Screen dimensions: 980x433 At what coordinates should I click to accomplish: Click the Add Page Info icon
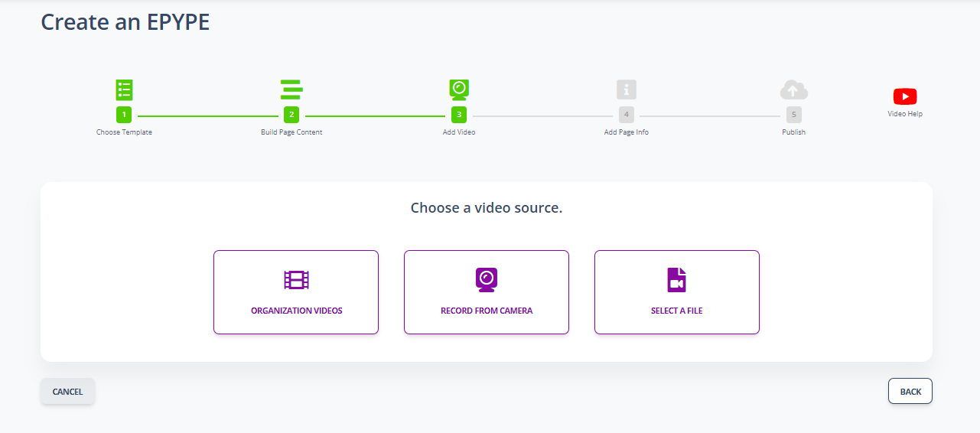click(x=627, y=90)
